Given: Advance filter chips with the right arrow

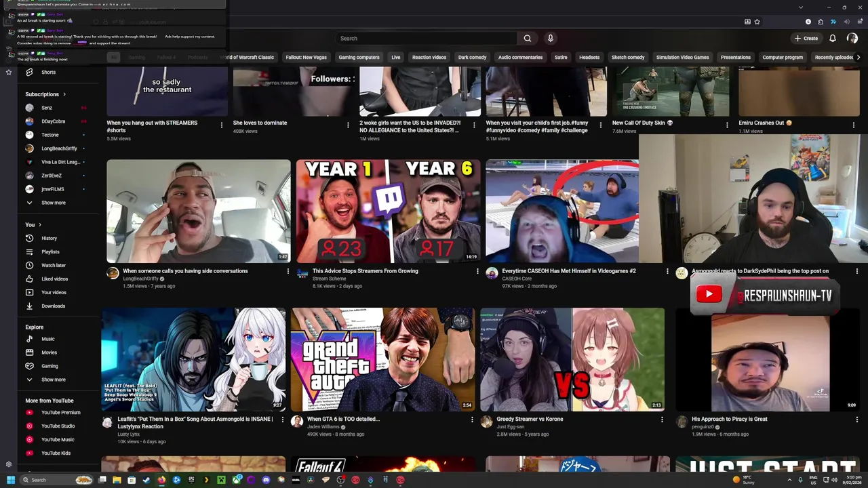Looking at the screenshot, I should 859,57.
